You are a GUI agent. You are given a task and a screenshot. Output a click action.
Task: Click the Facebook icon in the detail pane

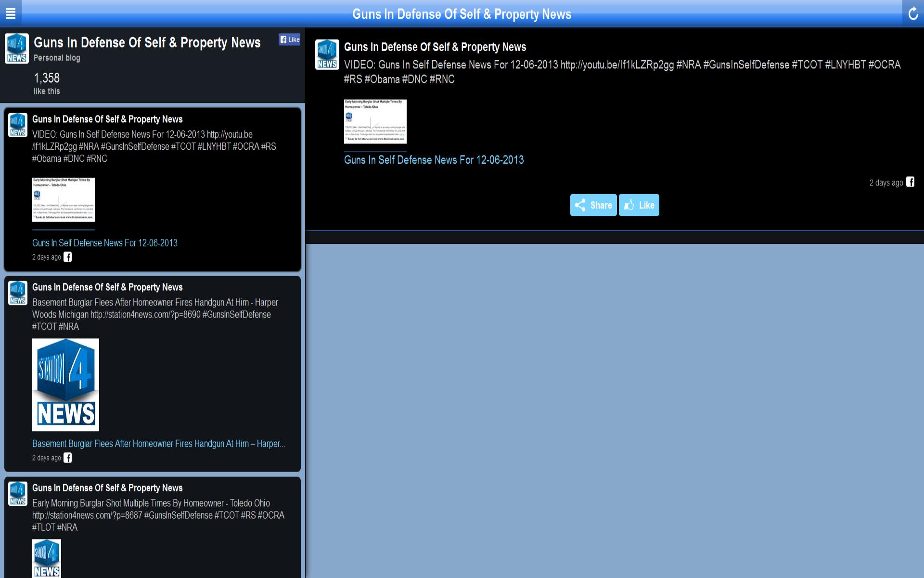pos(910,182)
